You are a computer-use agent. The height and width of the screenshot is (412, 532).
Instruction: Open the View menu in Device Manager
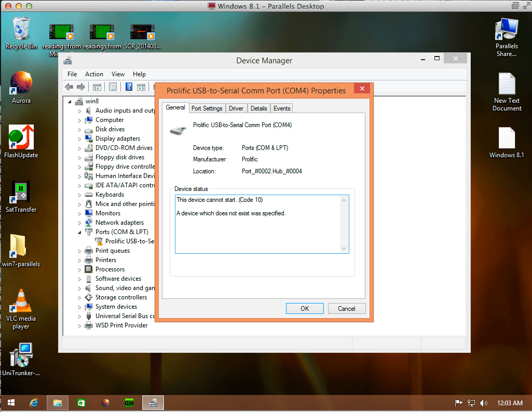coord(118,74)
